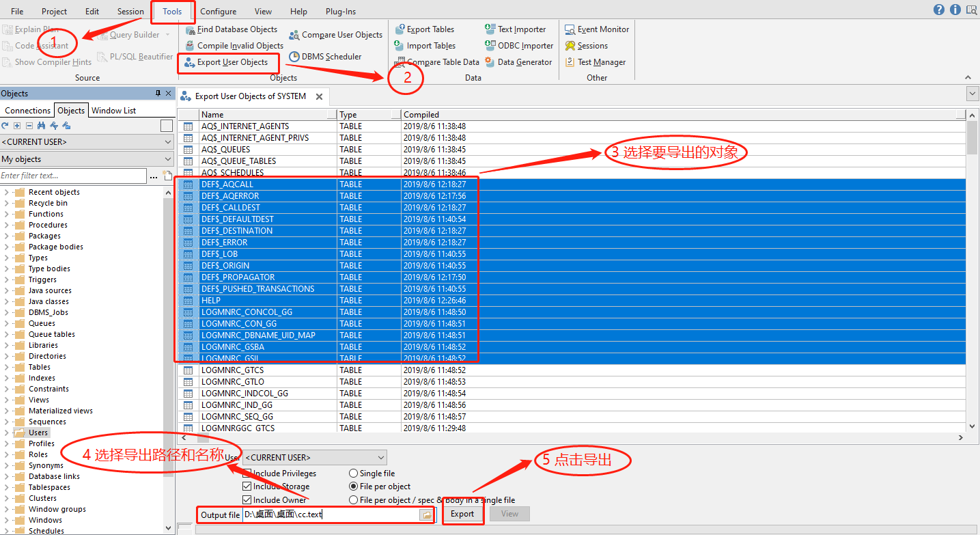980x535 pixels.
Task: Click the Export button
Action: click(x=462, y=514)
